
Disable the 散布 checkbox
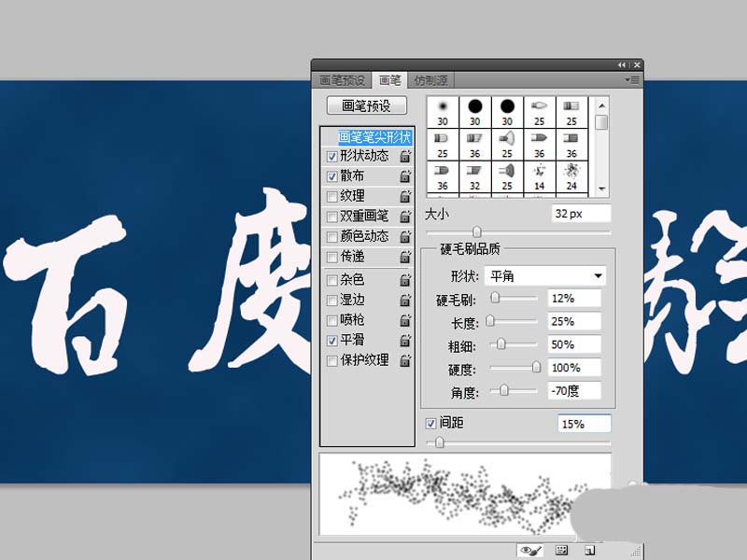click(x=332, y=176)
